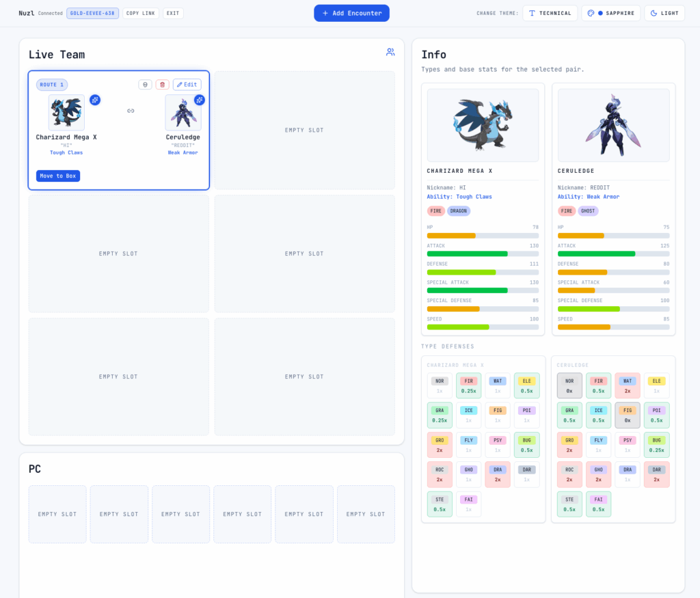Delete the Route 1 encounter via trash icon

click(164, 84)
